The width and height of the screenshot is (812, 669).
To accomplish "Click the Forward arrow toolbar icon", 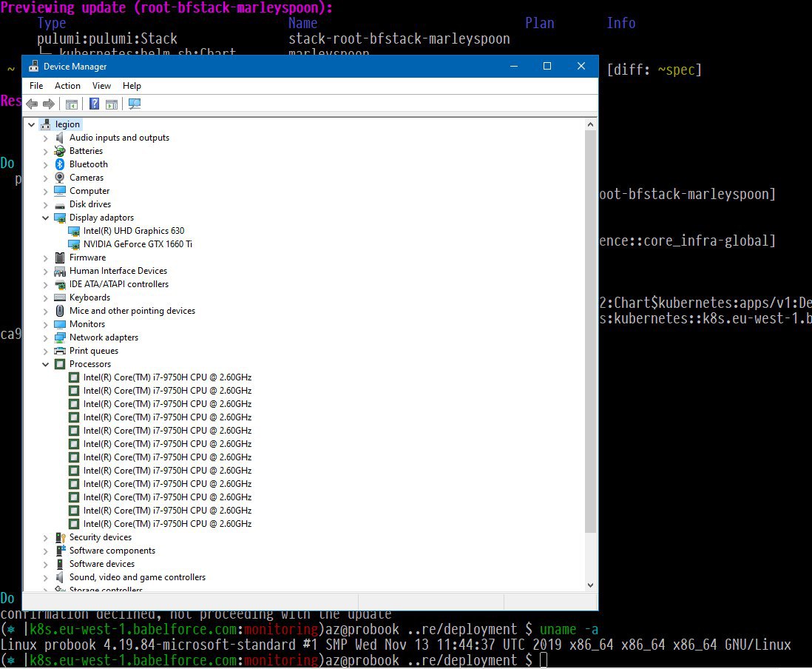I will (49, 104).
